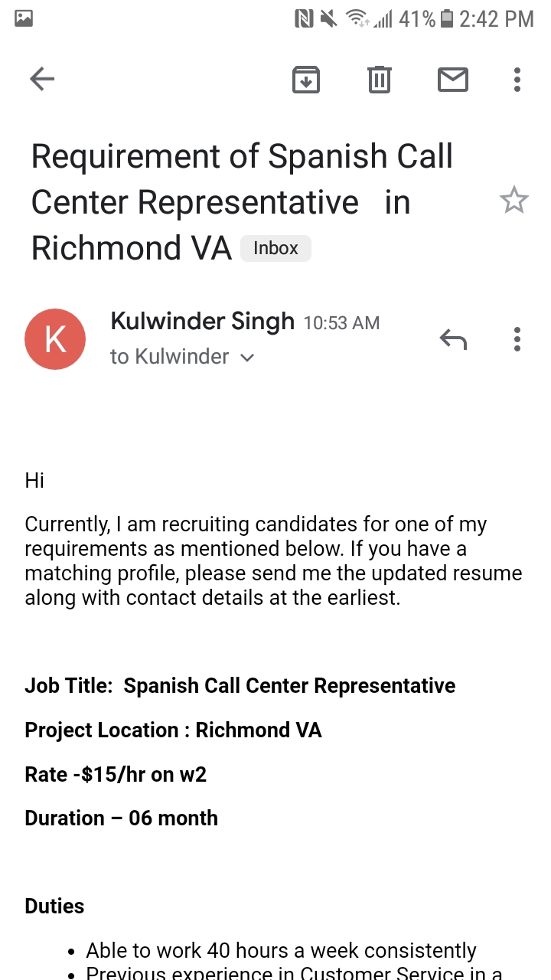Viewport: 551px width, 980px height.
Task: Tap muted sound status icon
Action: 329,18
